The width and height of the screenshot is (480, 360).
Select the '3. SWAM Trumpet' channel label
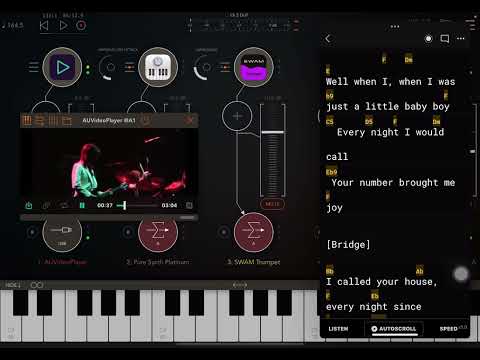click(x=254, y=262)
